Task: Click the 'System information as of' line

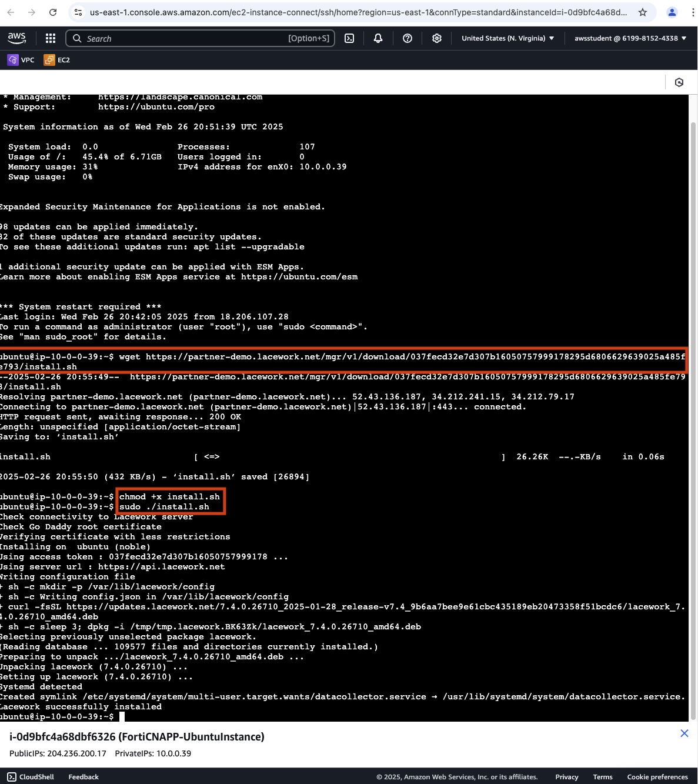Action: coord(143,127)
